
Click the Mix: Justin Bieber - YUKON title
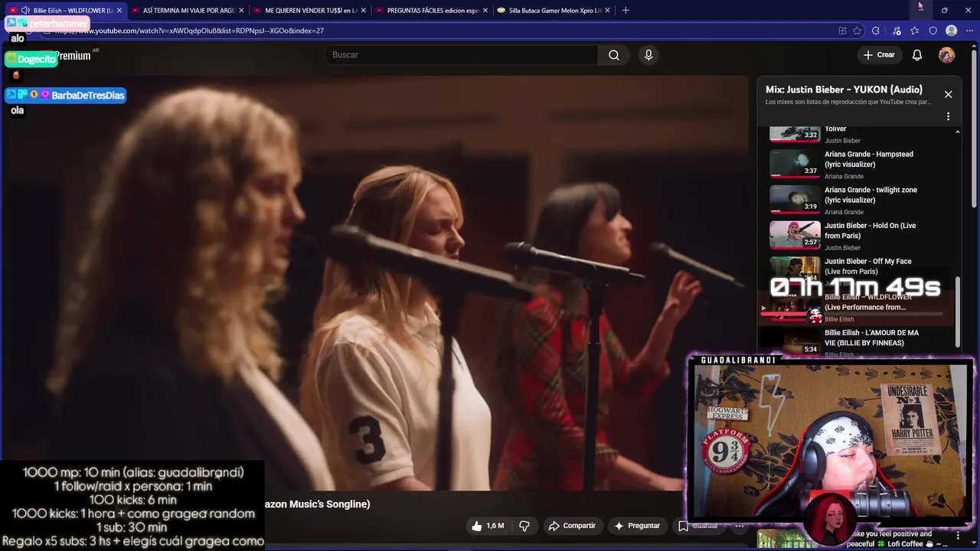tap(844, 90)
